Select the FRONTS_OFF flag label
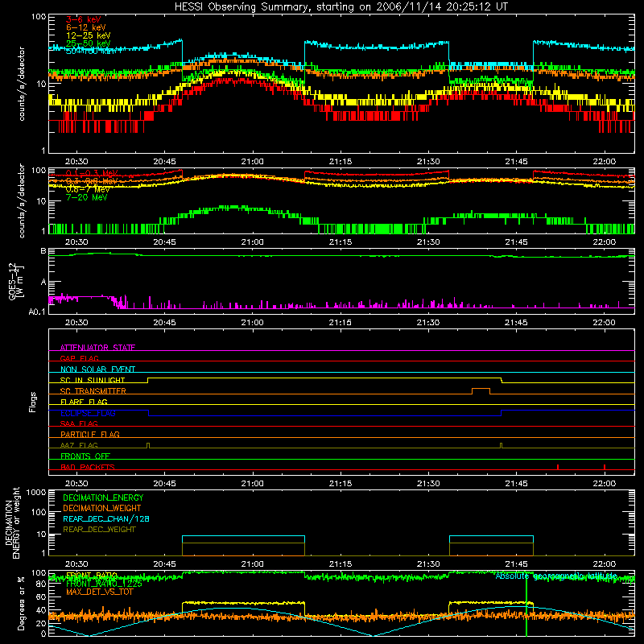The width and height of the screenshot is (644, 644). coord(85,456)
